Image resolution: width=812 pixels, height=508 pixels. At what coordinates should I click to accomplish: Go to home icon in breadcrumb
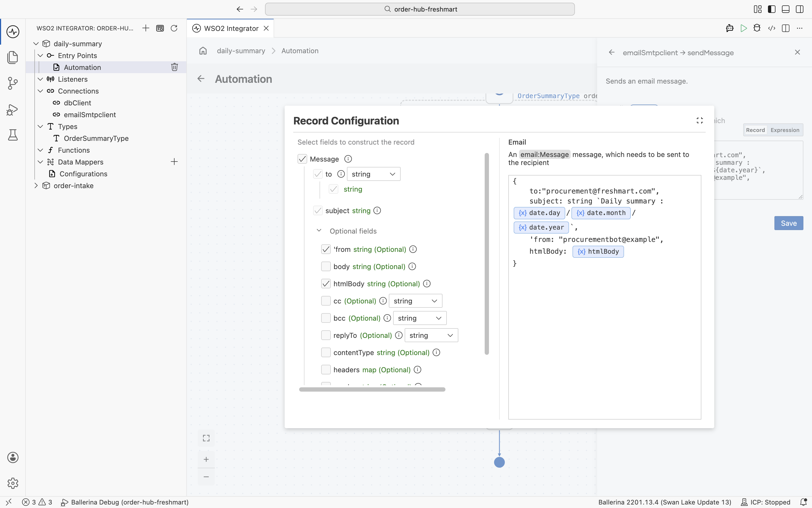pos(203,51)
